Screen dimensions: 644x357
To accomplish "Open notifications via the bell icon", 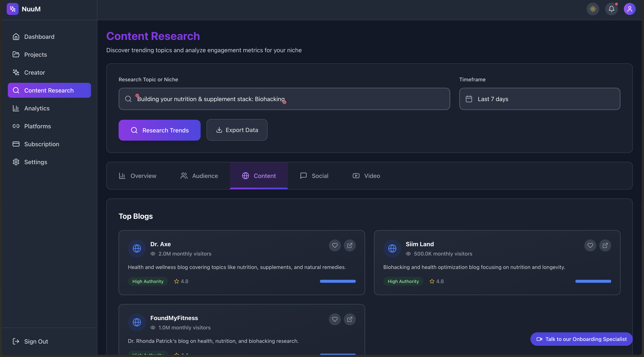I will tap(611, 9).
